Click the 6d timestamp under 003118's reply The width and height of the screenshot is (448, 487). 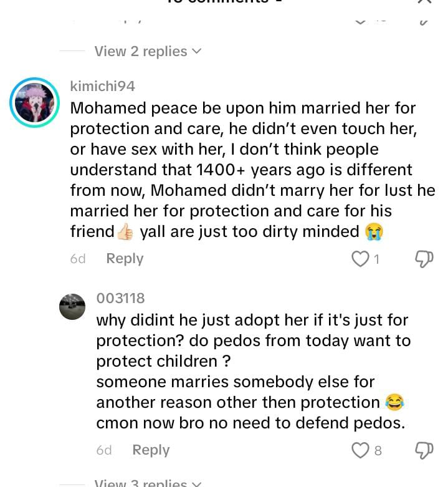point(104,450)
